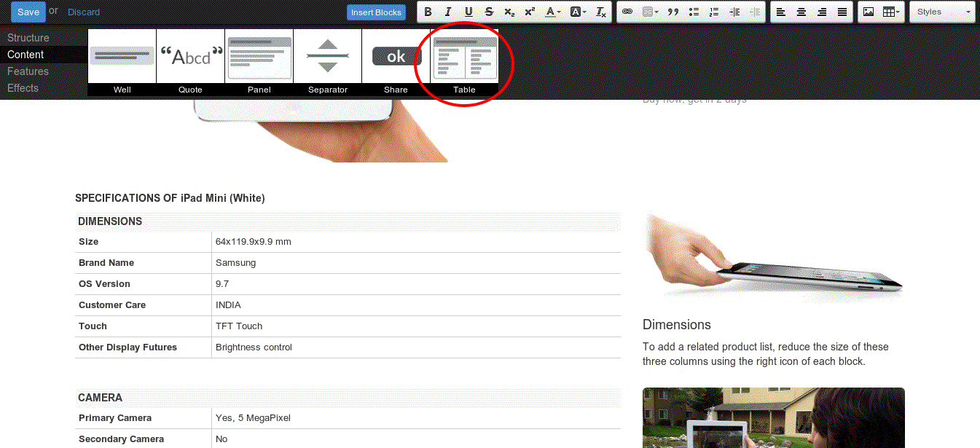Image resolution: width=980 pixels, height=448 pixels.
Task: Justify text alignment
Action: pos(842,12)
